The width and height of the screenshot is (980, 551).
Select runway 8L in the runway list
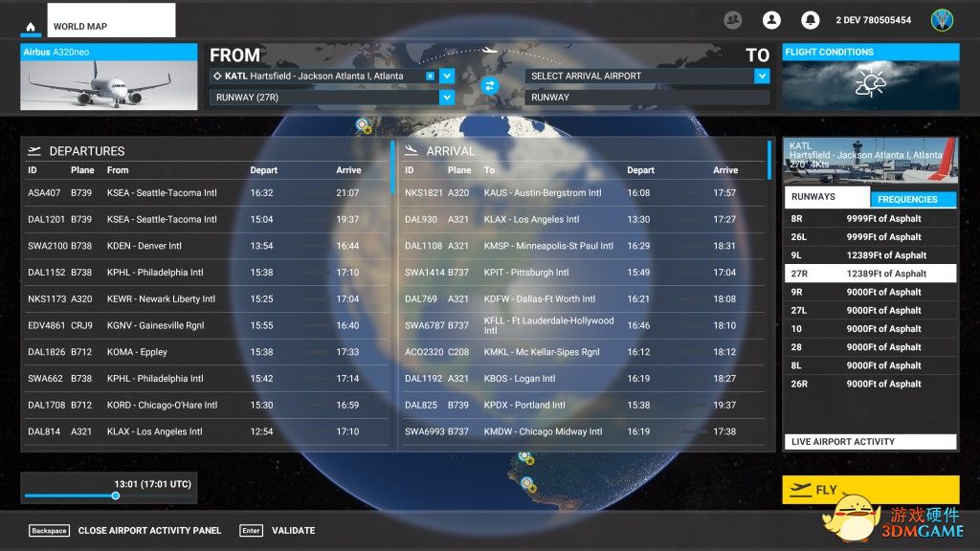click(870, 365)
